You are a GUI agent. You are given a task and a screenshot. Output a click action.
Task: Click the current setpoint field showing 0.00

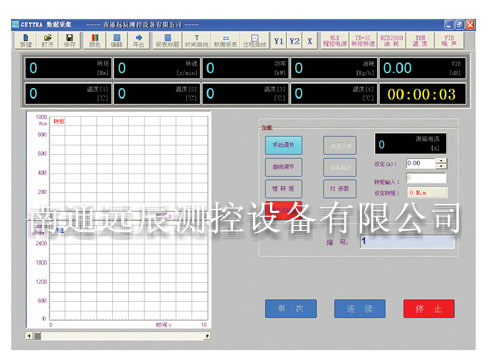point(421,163)
